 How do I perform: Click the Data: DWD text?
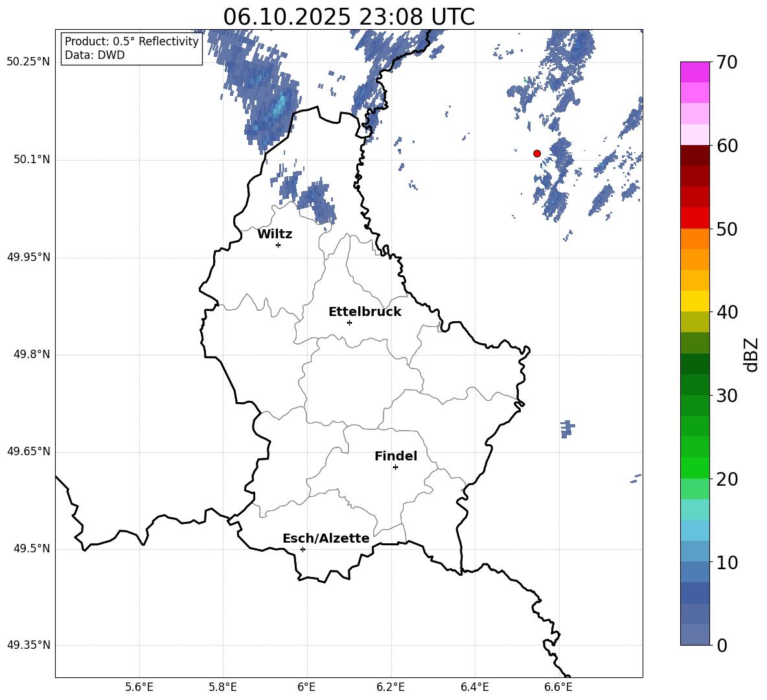click(x=95, y=55)
